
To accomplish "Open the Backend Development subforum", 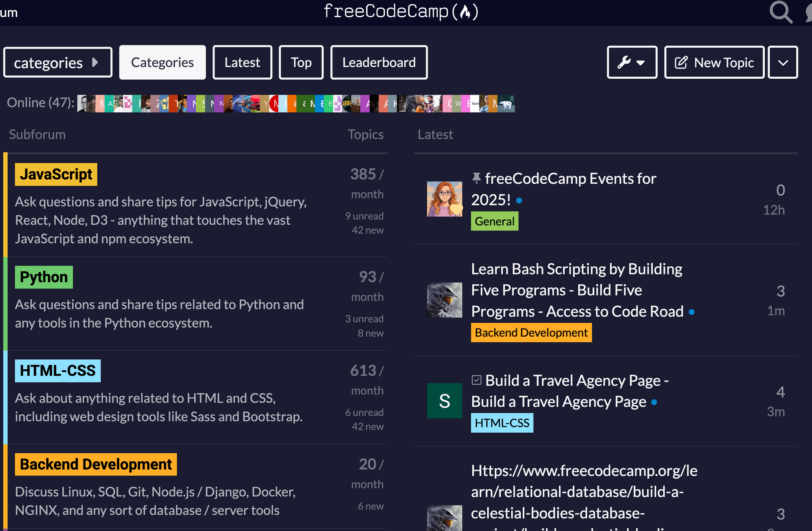I will [96, 465].
